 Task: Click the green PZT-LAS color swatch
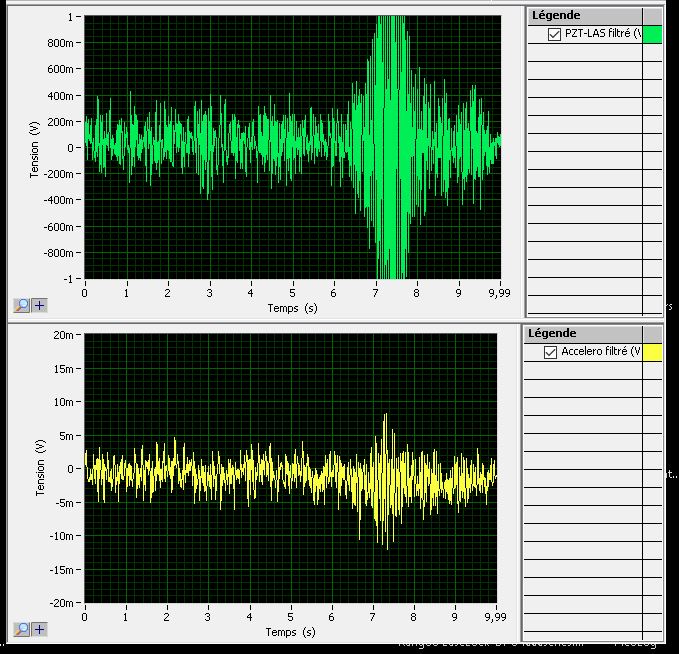click(652, 34)
